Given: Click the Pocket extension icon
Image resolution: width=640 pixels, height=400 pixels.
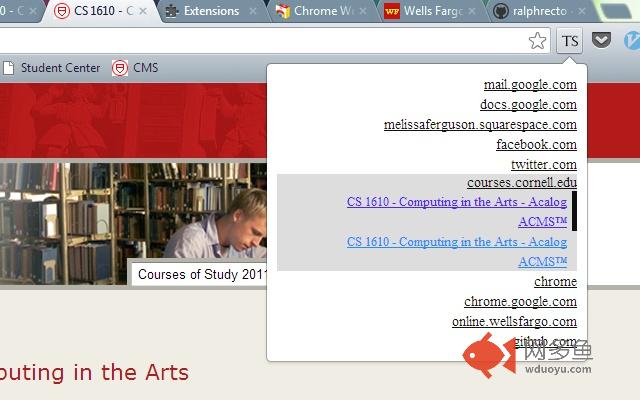Looking at the screenshot, I should pos(601,40).
